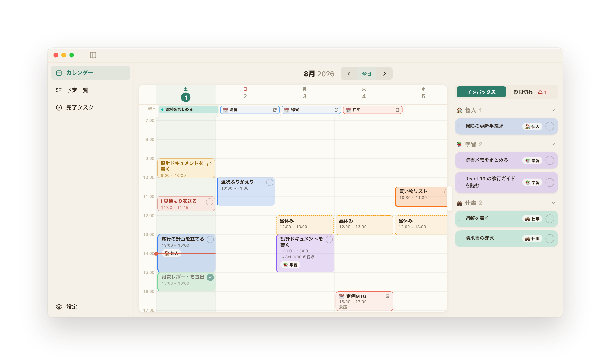Switch to the インボックス tab
The width and height of the screenshot is (610, 364).
(481, 92)
